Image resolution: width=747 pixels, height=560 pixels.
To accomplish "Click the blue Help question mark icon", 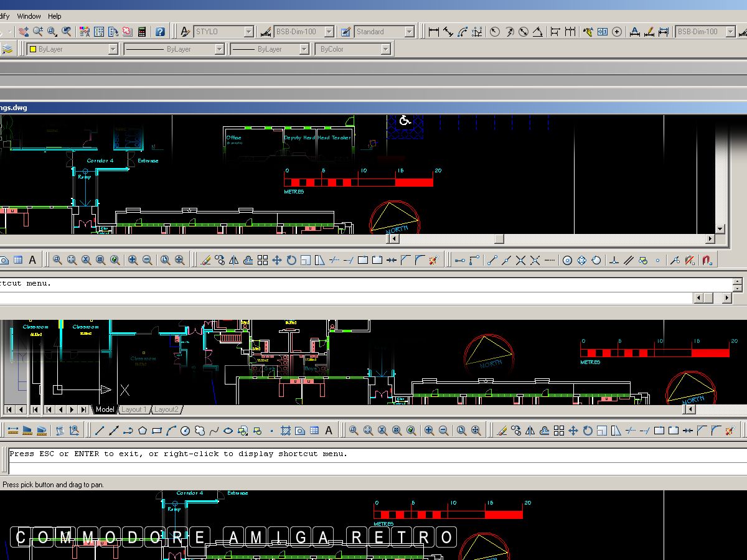I will pyautogui.click(x=160, y=32).
